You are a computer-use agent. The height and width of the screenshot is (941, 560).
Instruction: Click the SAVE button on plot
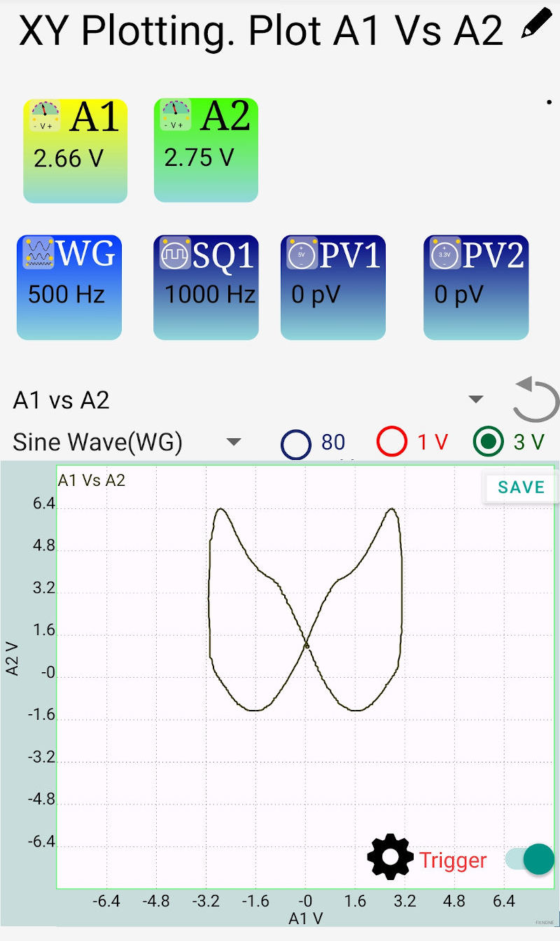pyautogui.click(x=521, y=487)
